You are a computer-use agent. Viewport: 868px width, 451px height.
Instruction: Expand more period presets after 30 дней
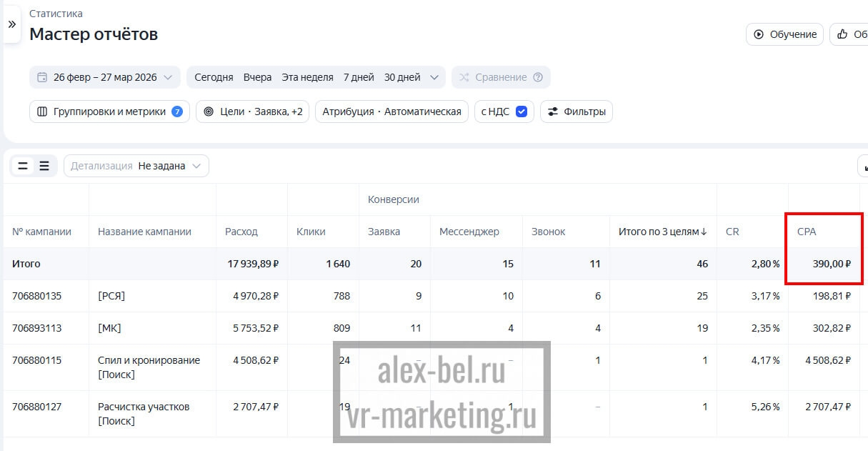pyautogui.click(x=434, y=77)
